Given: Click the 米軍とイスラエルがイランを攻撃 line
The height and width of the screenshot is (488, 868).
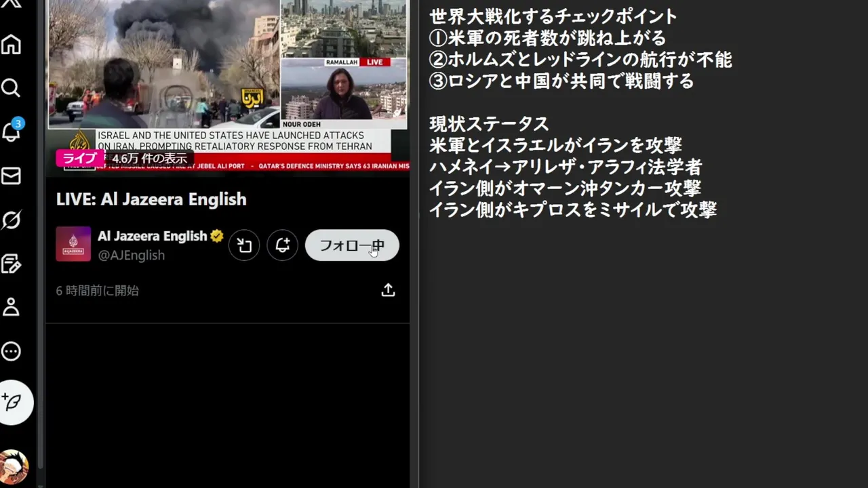Looking at the screenshot, I should pos(555,146).
